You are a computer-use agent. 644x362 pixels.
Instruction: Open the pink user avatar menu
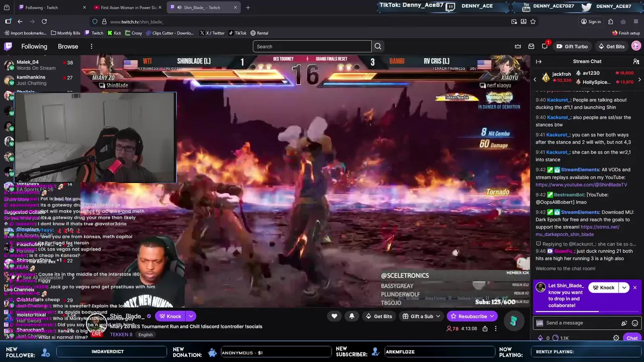636,46
